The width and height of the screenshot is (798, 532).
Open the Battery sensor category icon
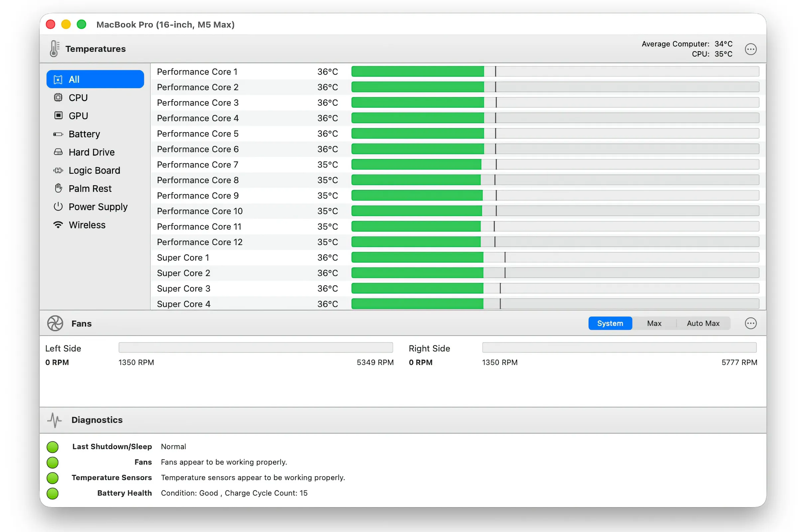pyautogui.click(x=58, y=134)
